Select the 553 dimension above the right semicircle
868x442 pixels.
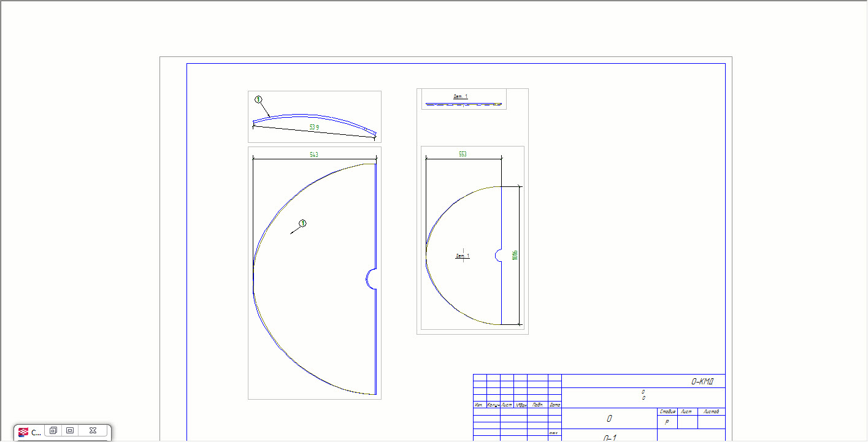463,154
